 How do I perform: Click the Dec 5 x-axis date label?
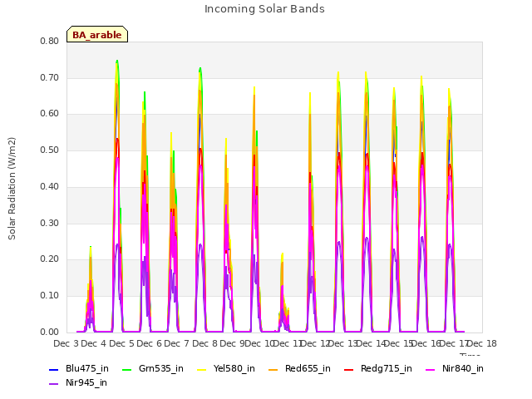coord(121,343)
